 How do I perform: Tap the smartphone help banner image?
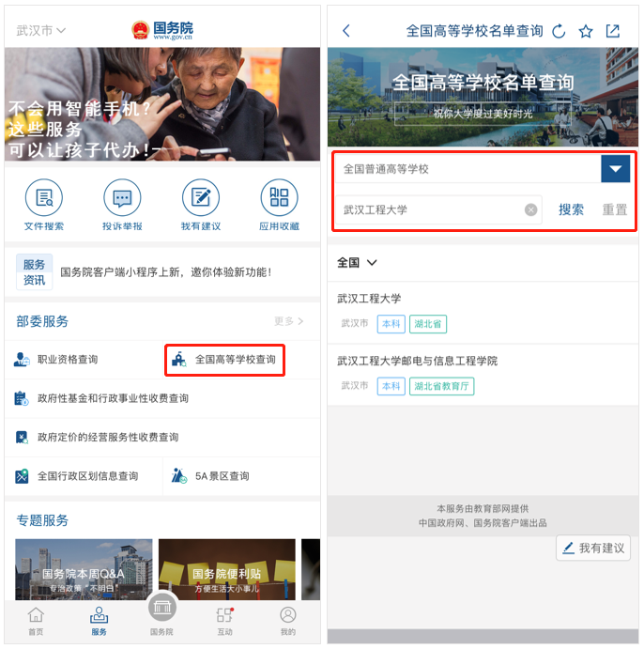(162, 104)
